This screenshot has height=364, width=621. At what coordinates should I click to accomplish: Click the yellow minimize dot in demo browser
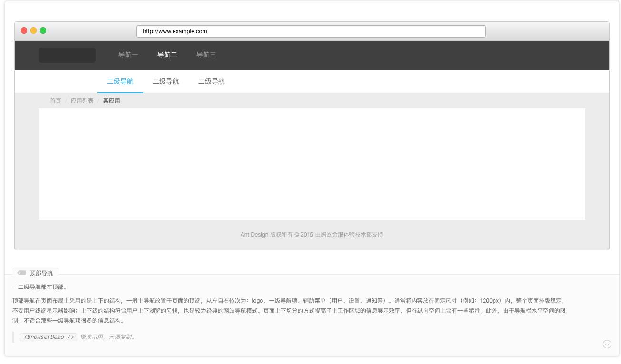(x=33, y=30)
